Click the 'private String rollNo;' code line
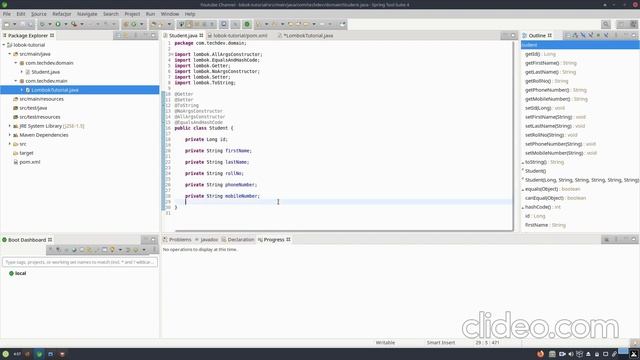Image resolution: width=640 pixels, height=360 pixels. click(x=214, y=173)
